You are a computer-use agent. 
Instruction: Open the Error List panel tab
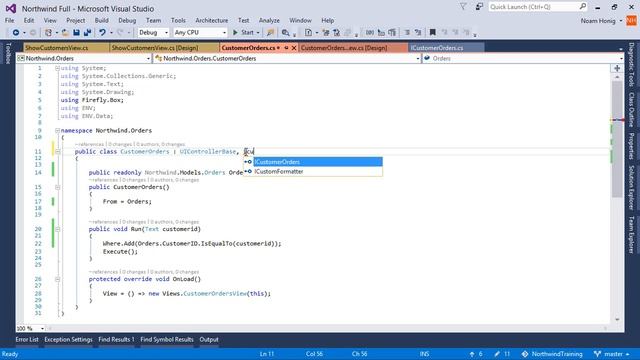point(27,340)
